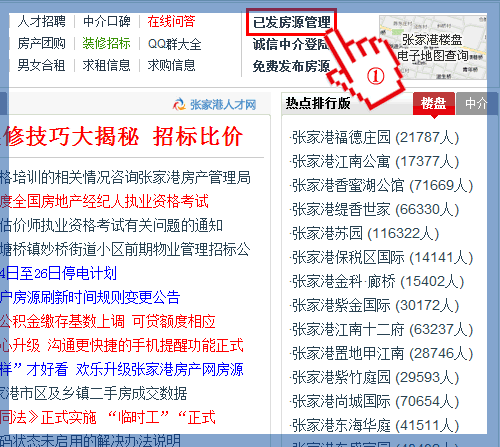The image size is (500, 447).
Task: Open the 日至26日停电计划 news item
Action: 58,273
